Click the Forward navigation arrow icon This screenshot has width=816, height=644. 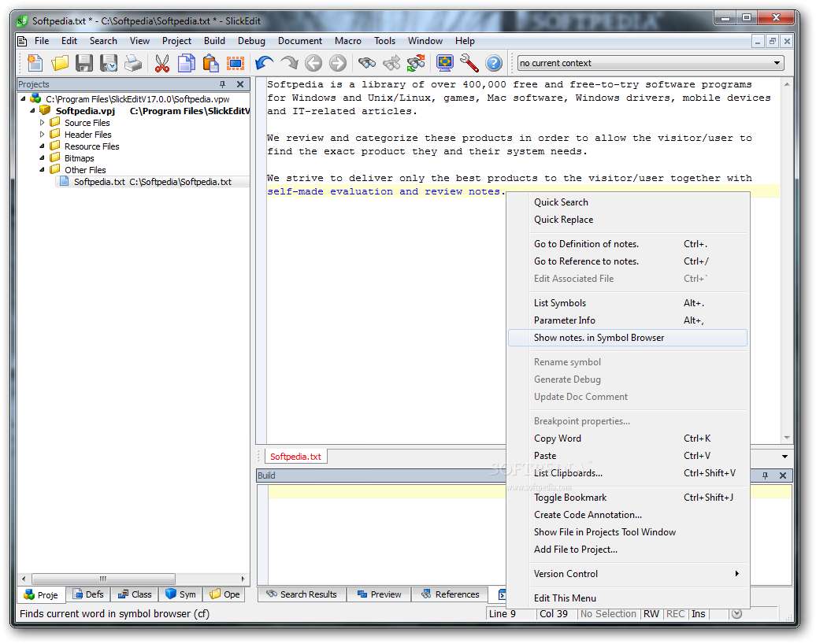(x=338, y=63)
